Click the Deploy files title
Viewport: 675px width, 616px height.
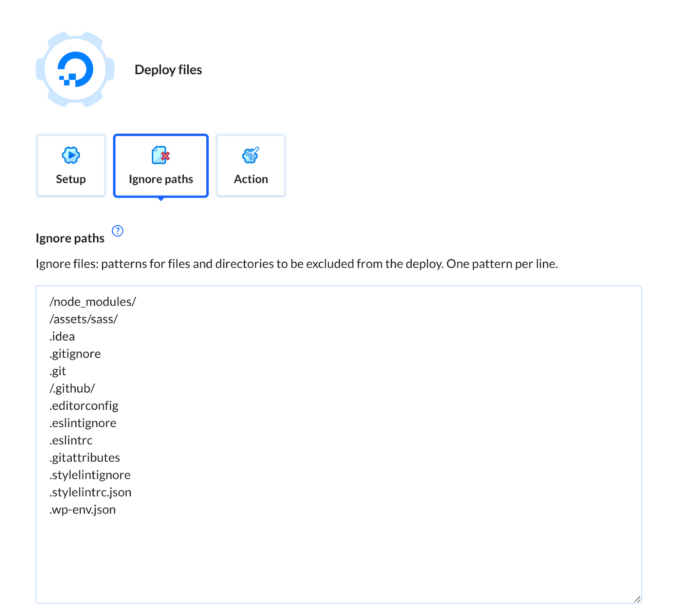pyautogui.click(x=168, y=70)
